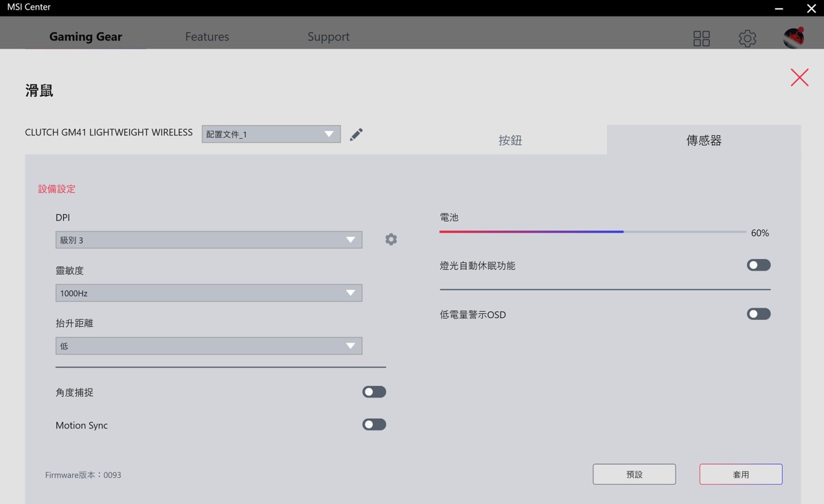
Task: Click the Firmware版本：0093 text
Action: pyautogui.click(x=83, y=475)
